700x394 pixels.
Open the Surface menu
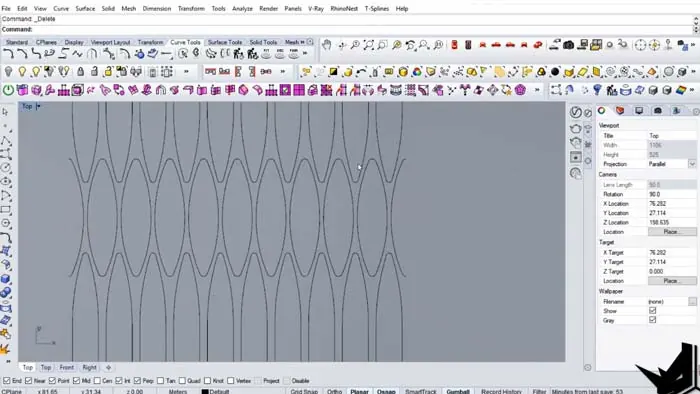point(85,8)
